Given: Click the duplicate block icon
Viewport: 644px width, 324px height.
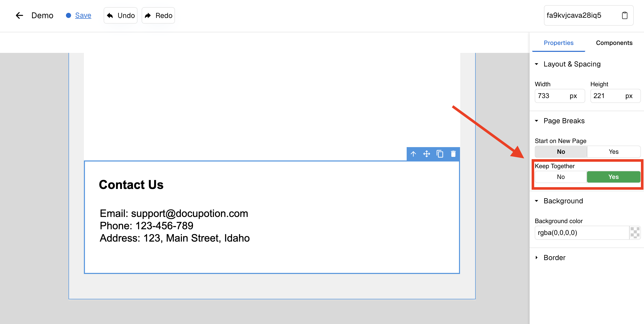Looking at the screenshot, I should pyautogui.click(x=440, y=154).
